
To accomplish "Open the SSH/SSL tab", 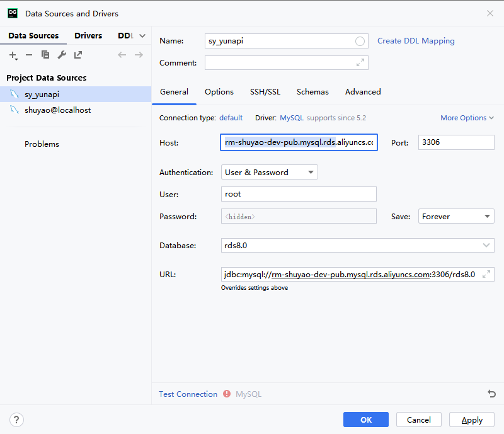I will (265, 92).
